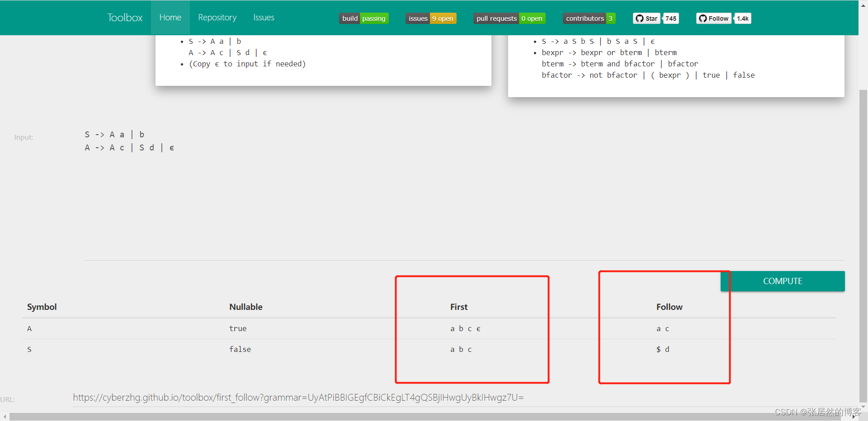868x421 pixels.
Task: Click the COMPUTE button
Action: click(x=783, y=281)
